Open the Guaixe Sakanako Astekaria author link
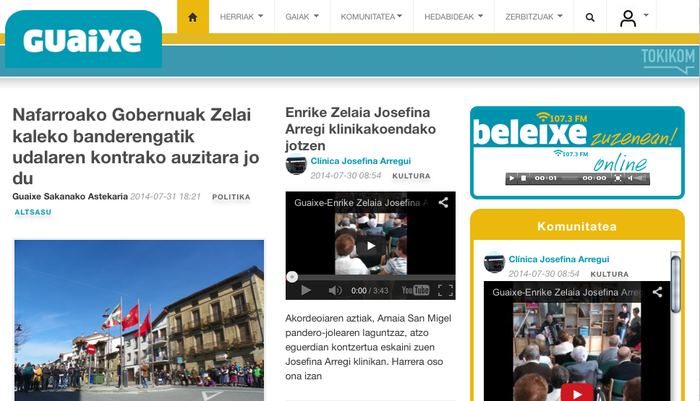The height and width of the screenshot is (401, 700). tap(70, 196)
